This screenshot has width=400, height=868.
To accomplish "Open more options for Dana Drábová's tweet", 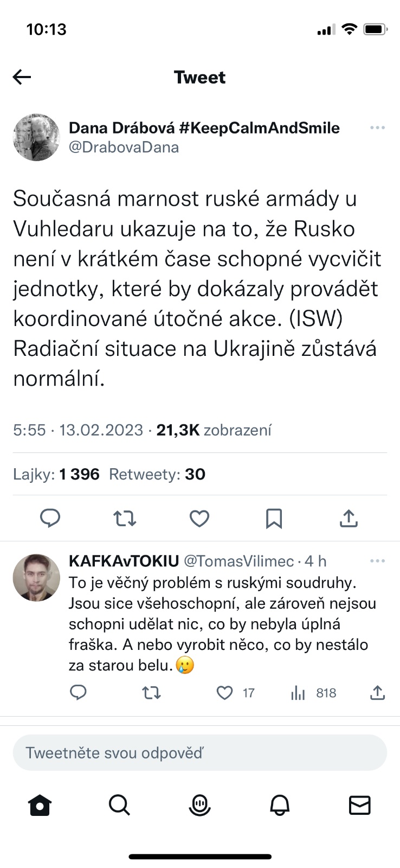I will coord(377,128).
